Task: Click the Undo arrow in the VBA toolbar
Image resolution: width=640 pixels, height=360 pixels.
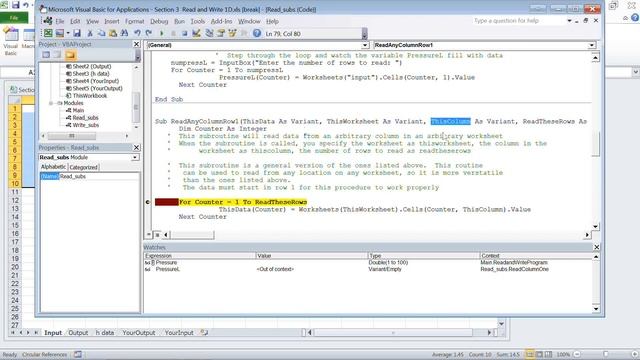Action: tap(137, 33)
